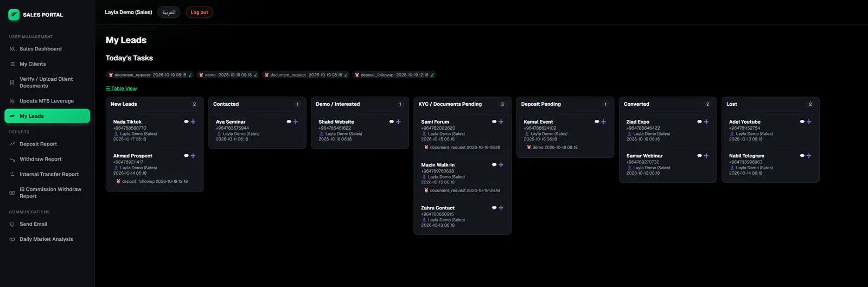
Task: Click the Shahd Website lead name
Action: [336, 122]
